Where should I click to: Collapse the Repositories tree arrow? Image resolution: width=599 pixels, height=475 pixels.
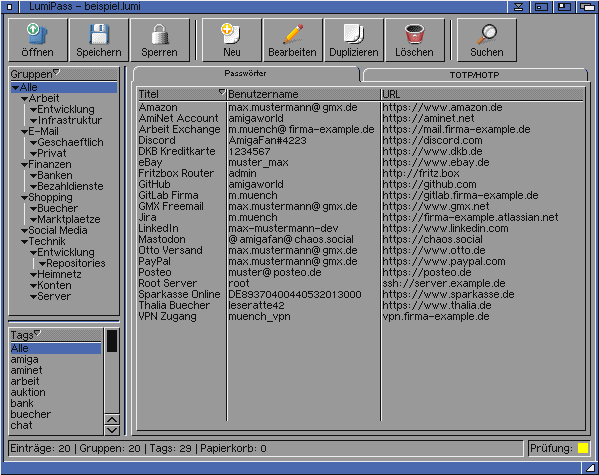click(42, 264)
